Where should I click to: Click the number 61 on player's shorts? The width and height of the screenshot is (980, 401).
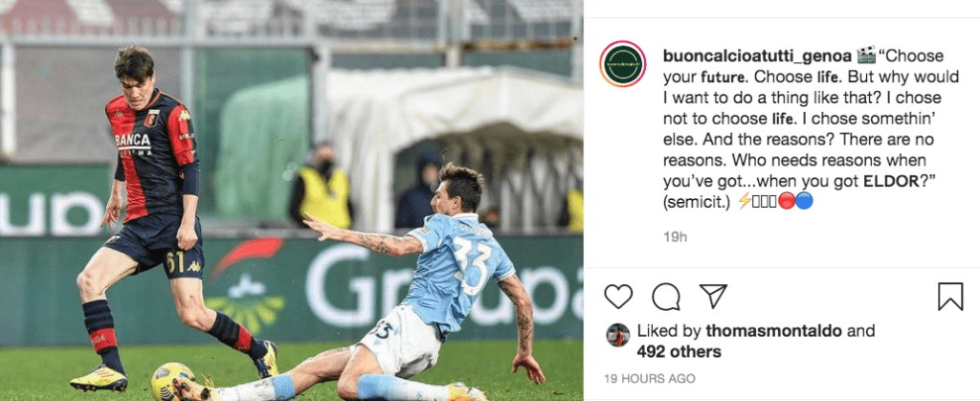point(176,263)
